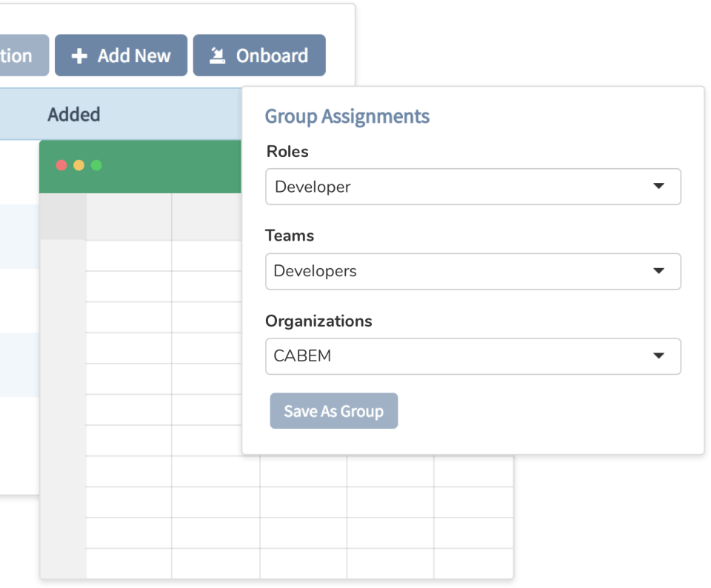Image resolution: width=711 pixels, height=588 pixels.
Task: Click the partially visible button ending in 'tion'
Action: pos(24,56)
